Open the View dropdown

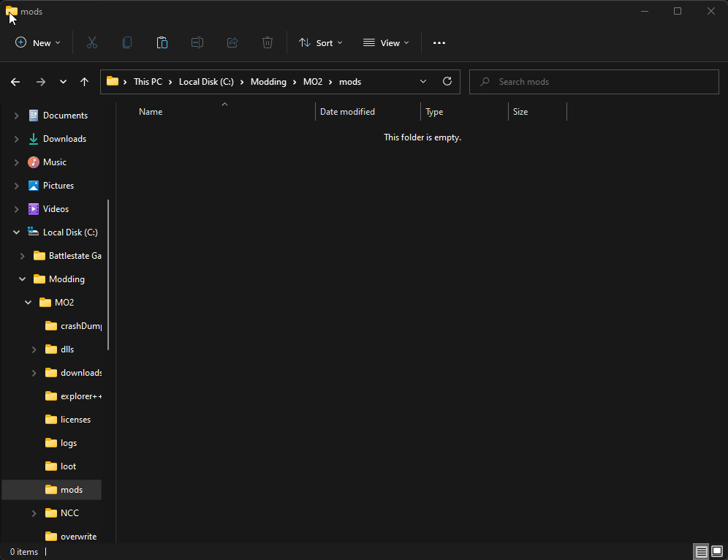click(x=385, y=42)
